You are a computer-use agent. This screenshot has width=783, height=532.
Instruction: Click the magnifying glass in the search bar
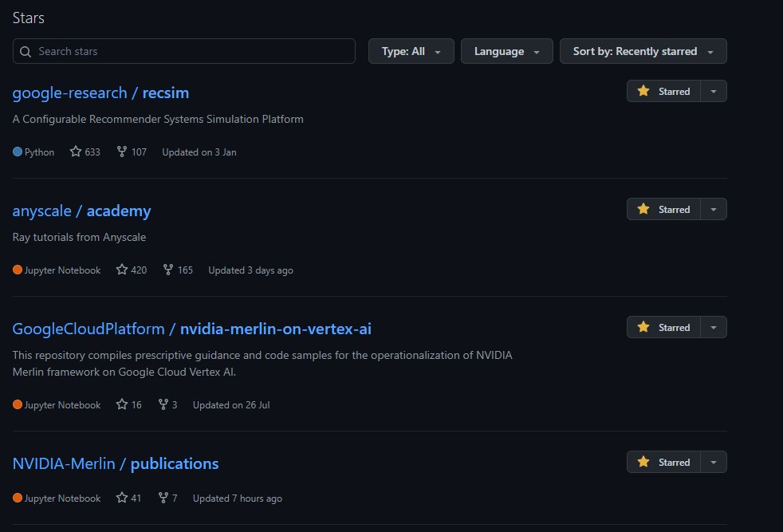(25, 51)
